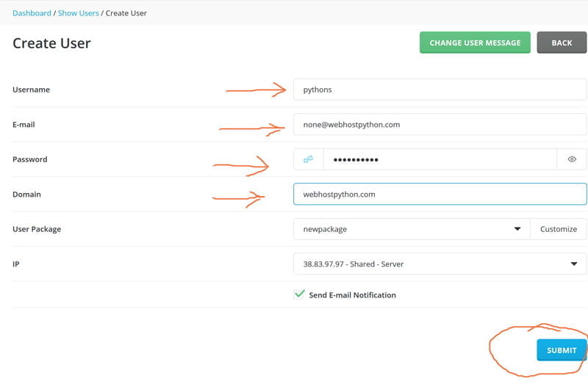This screenshot has height=384, width=588.
Task: Click the Domain field with webhostpython.com
Action: tap(440, 194)
